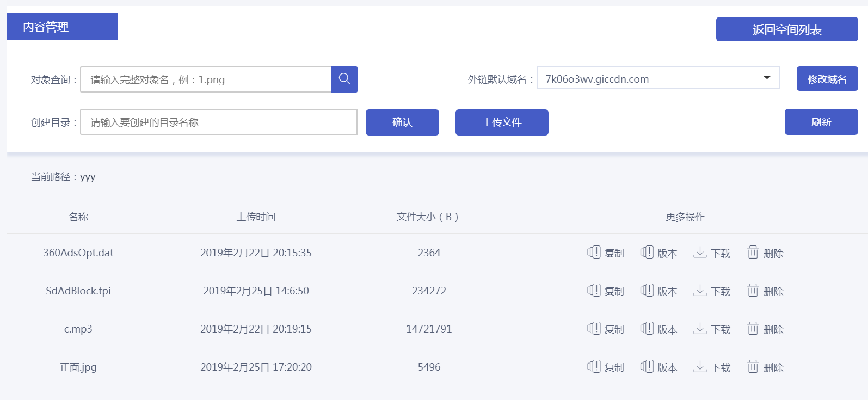Click the 上传文件 button
Viewport: 868px width, 400px height.
(502, 122)
